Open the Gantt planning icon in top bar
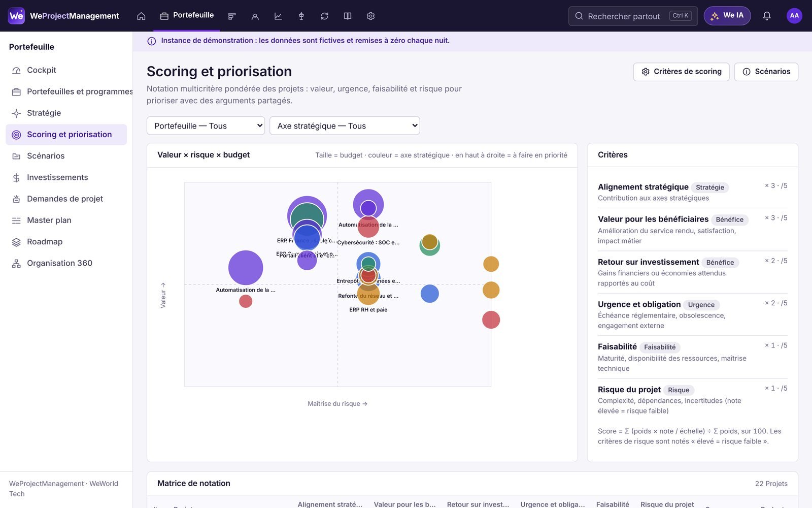 (x=232, y=16)
